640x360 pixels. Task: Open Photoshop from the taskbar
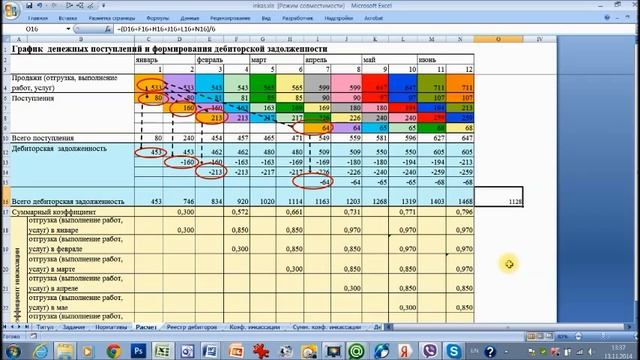pyautogui.click(x=138, y=351)
